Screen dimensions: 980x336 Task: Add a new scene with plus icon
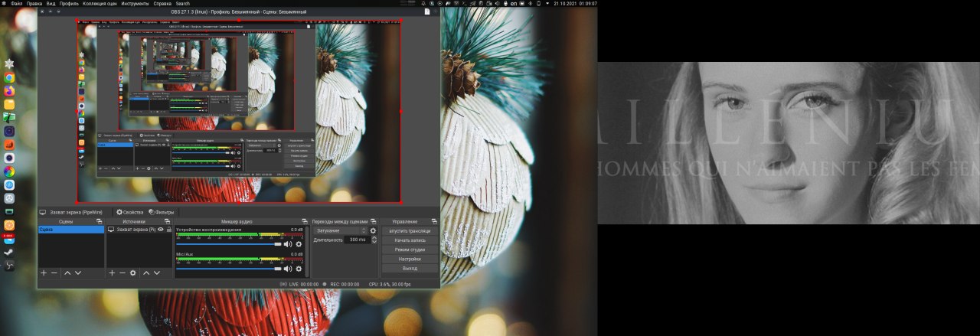(x=44, y=272)
